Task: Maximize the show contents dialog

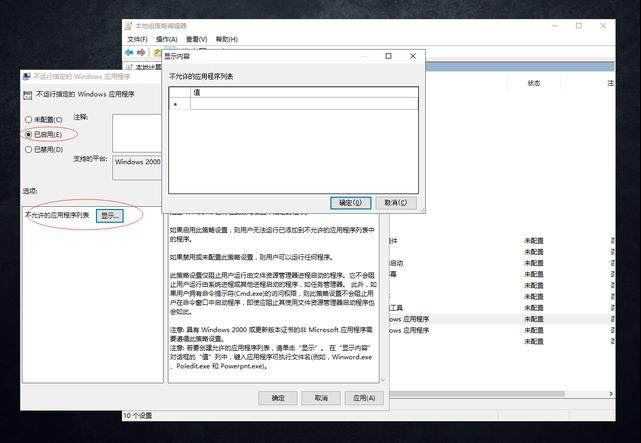Action: tap(388, 56)
